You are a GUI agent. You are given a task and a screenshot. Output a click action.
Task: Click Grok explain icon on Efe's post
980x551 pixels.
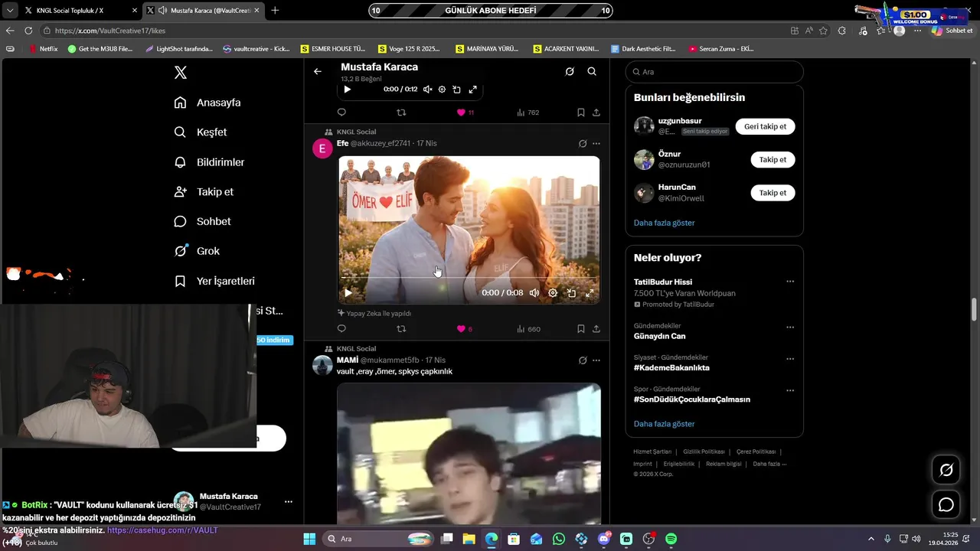(x=583, y=143)
